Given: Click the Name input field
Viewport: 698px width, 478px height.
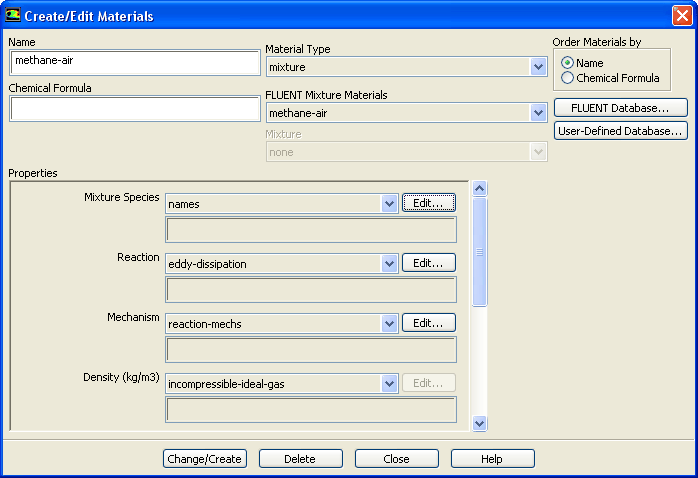Looking at the screenshot, I should pos(134,62).
